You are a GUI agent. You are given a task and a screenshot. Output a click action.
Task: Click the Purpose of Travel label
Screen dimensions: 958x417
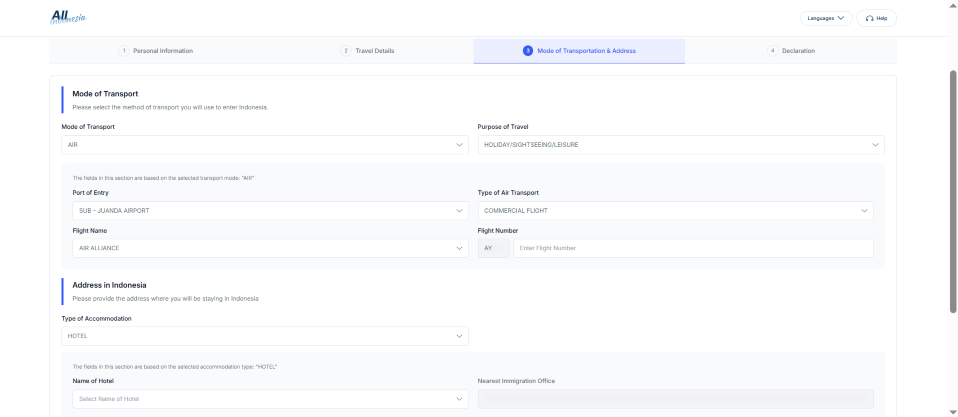[503, 127]
